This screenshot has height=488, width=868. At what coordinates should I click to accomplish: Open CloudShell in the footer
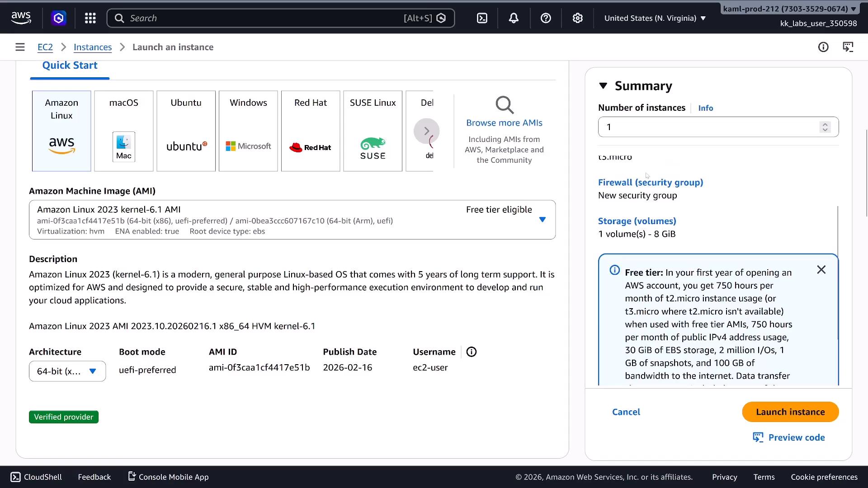[36, 477]
